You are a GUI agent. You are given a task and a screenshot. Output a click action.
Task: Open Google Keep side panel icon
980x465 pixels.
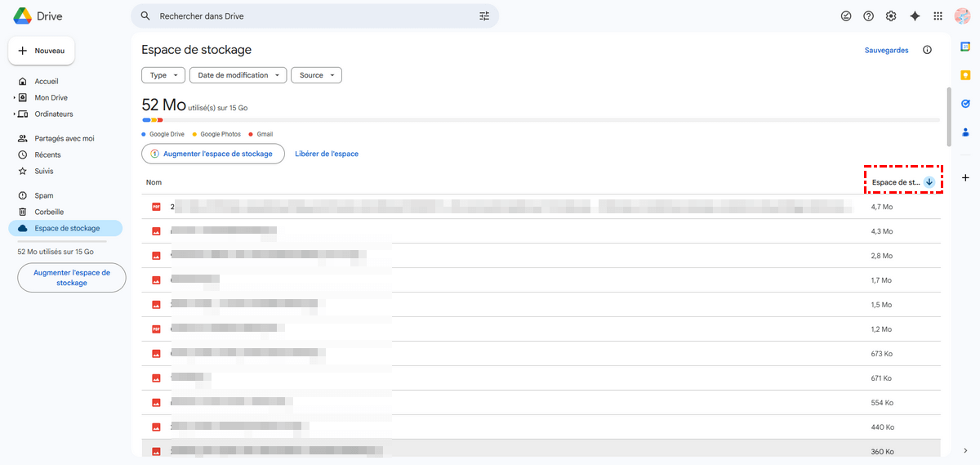(x=965, y=75)
